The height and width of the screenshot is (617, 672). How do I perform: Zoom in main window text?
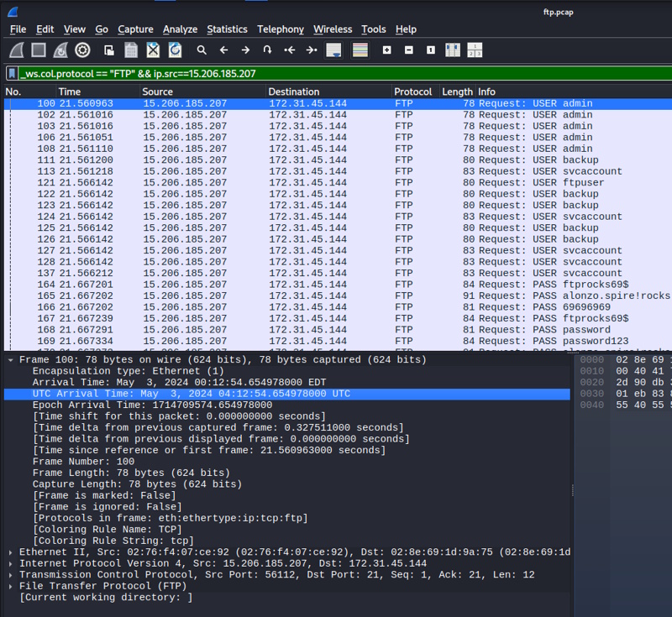pos(387,50)
